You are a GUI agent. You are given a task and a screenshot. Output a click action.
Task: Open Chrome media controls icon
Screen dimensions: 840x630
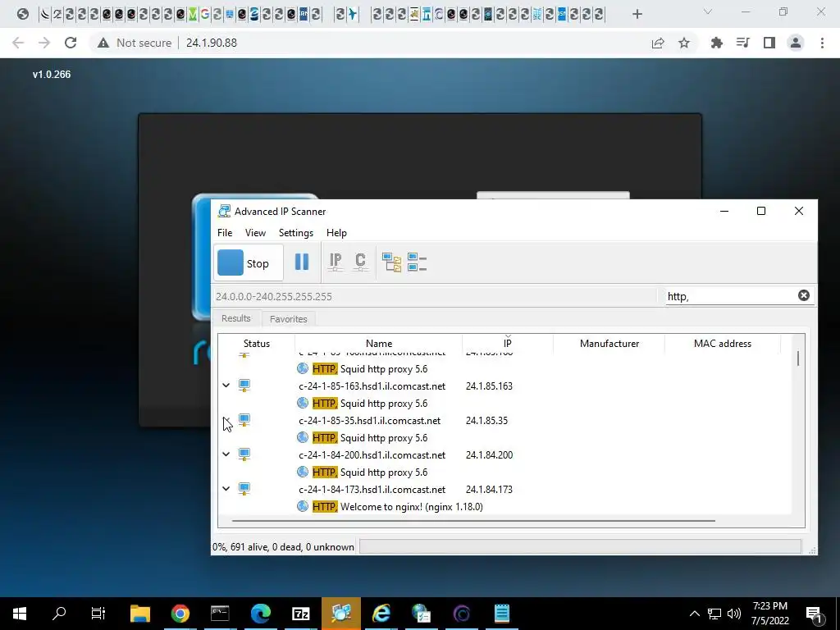click(742, 43)
